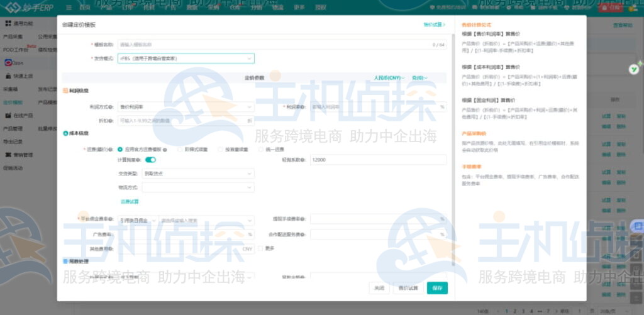This screenshot has height=315, width=644.
Task: Open the 物流方式 dropdown
Action: [198, 187]
